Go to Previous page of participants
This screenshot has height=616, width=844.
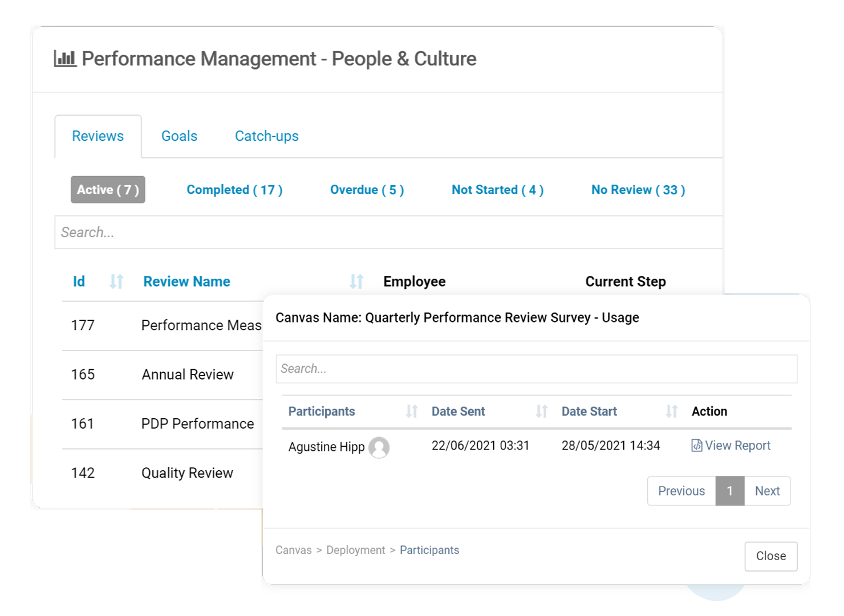point(681,491)
